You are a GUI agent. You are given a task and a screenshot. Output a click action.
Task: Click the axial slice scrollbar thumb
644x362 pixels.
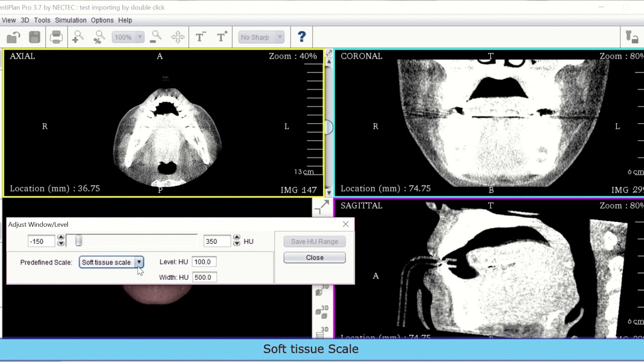(x=329, y=128)
